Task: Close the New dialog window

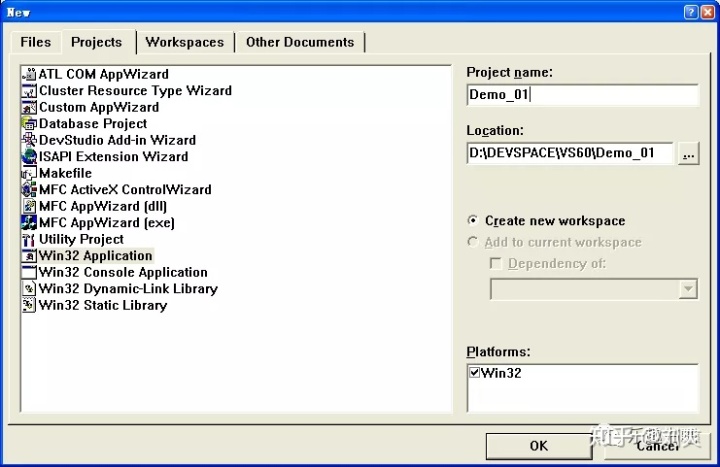Action: click(708, 12)
